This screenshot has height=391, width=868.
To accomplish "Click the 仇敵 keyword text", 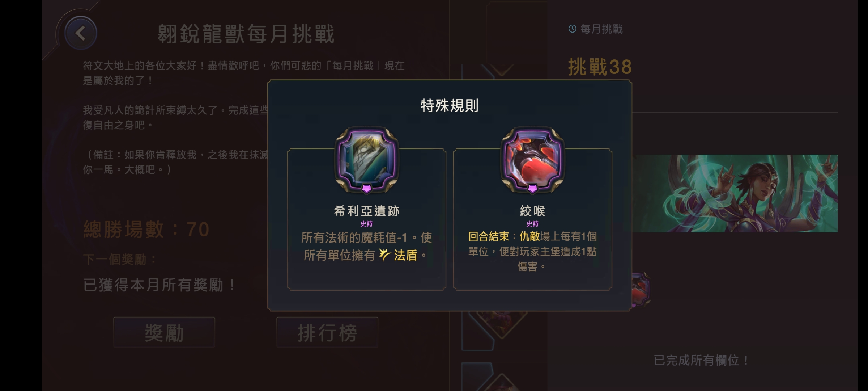I will (529, 236).
